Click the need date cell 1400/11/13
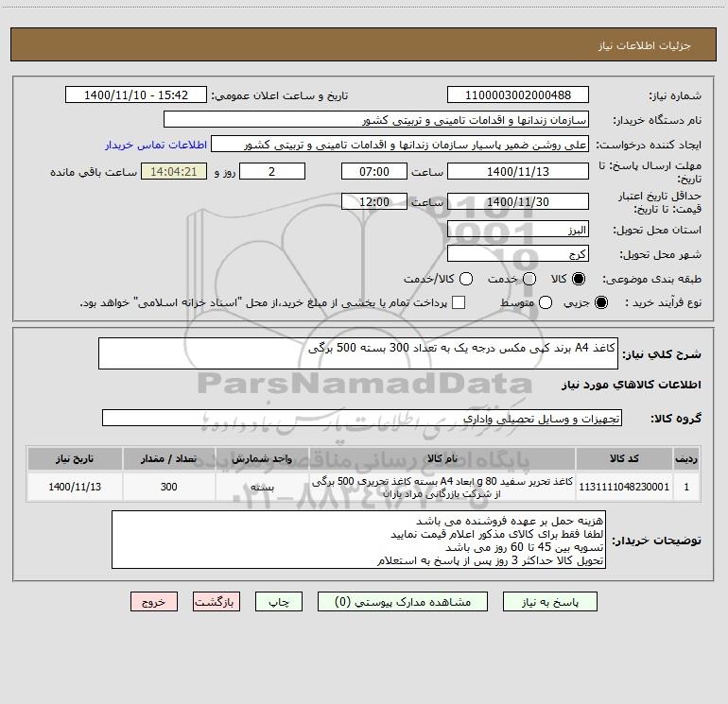Screen dimensions: 728x704 point(75,487)
